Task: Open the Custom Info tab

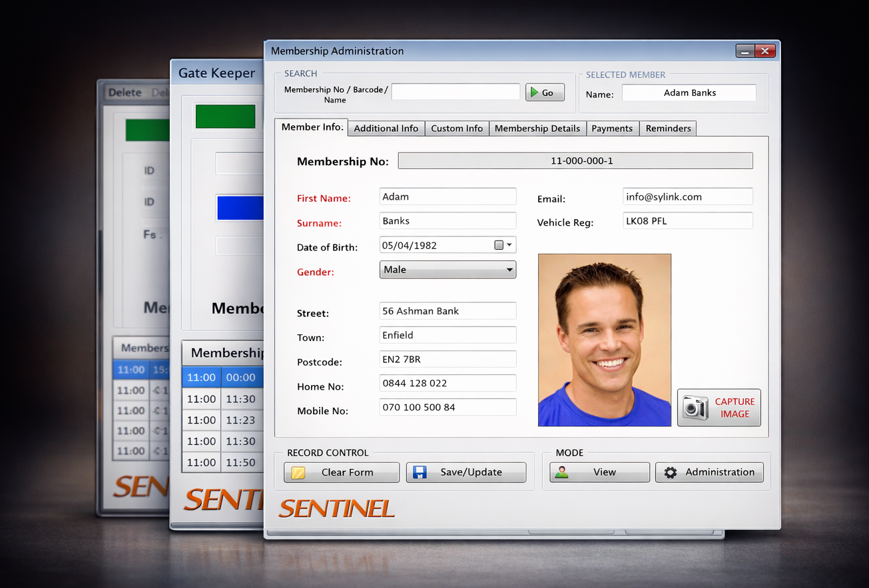Action: [456, 129]
